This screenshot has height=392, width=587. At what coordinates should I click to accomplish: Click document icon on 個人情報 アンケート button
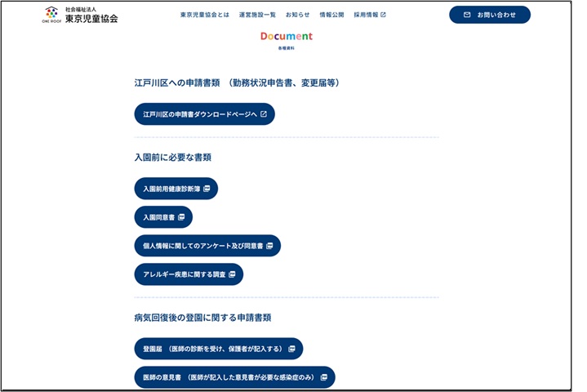pos(269,246)
